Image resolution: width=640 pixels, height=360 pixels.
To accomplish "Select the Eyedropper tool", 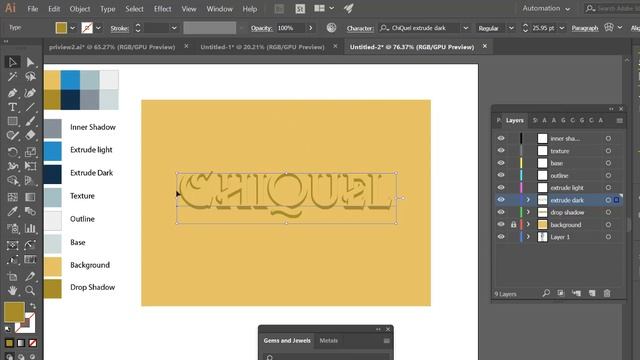I will [x=12, y=211].
